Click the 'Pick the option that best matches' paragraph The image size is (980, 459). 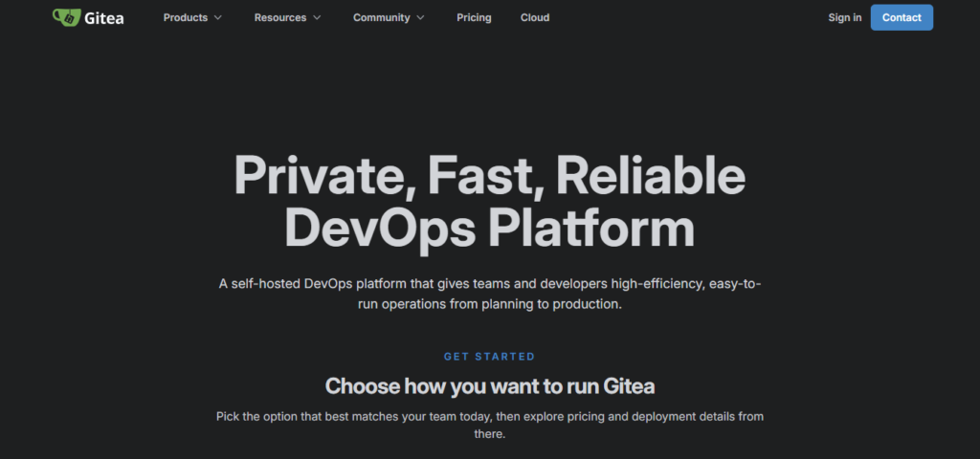click(489, 425)
